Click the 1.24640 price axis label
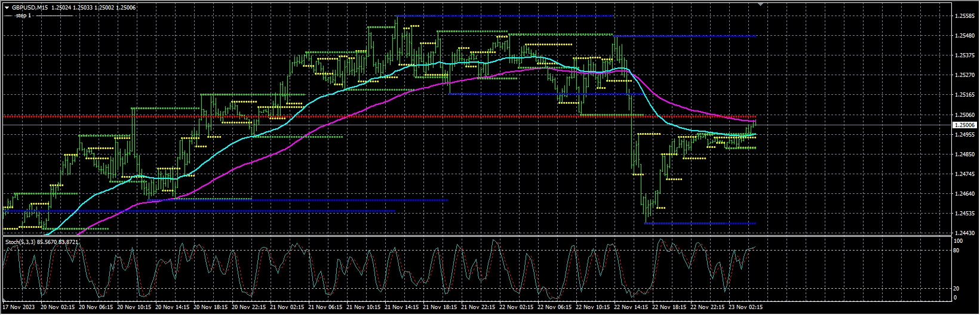The width and height of the screenshot is (980, 315). 964,194
